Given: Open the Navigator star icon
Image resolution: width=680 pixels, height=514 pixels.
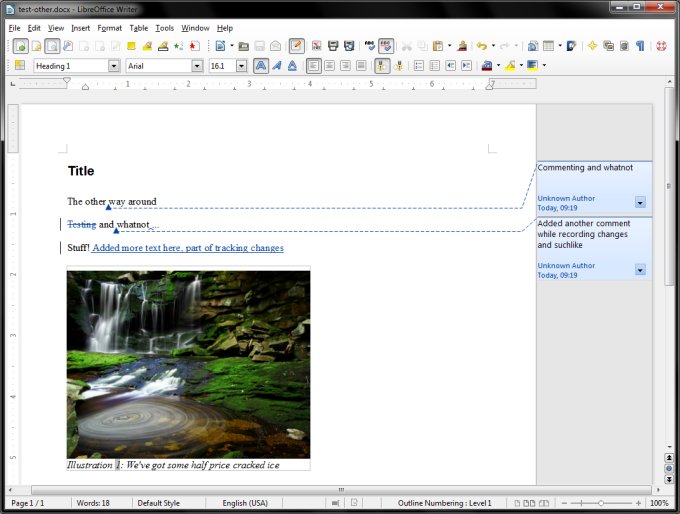Looking at the screenshot, I should click(x=592, y=46).
